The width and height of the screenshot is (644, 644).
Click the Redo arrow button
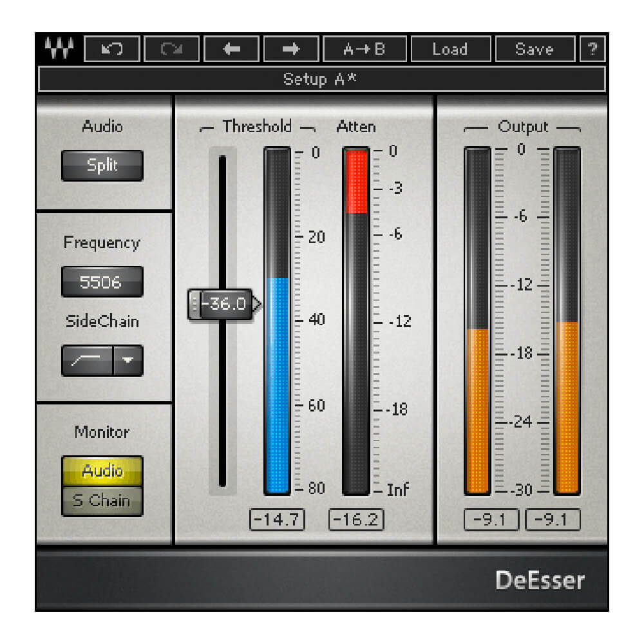click(x=172, y=49)
